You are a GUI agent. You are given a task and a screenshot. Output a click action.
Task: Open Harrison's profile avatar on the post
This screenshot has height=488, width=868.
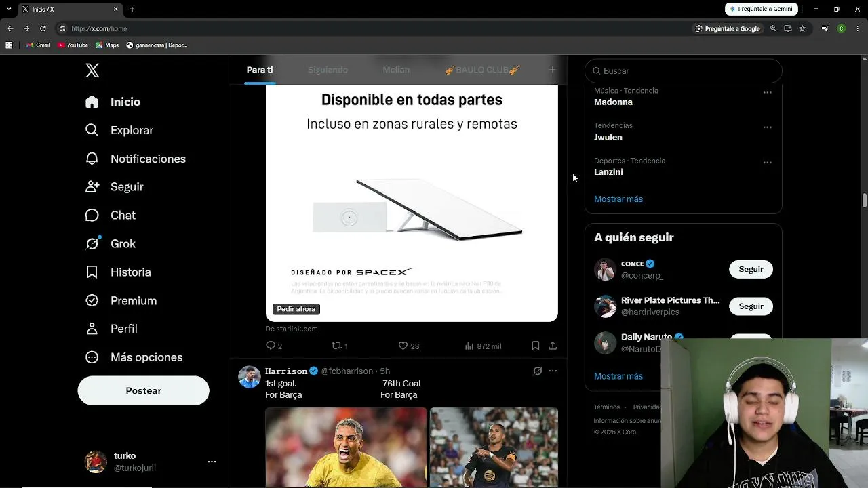click(x=250, y=377)
